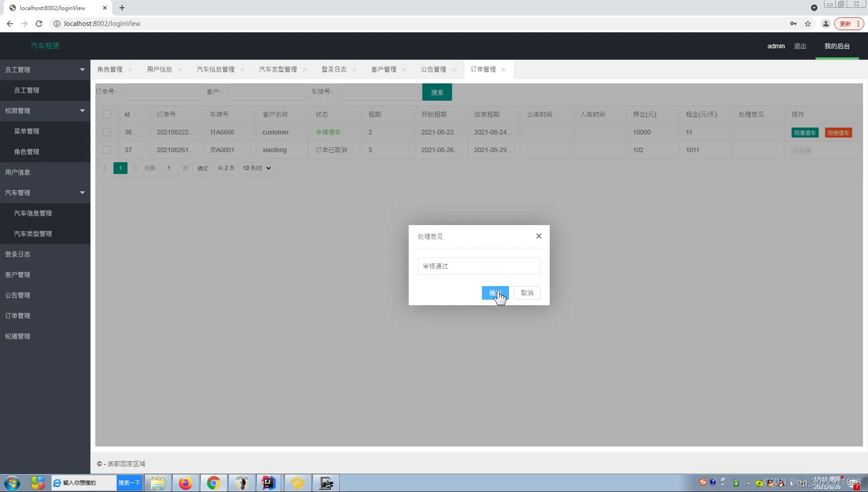Switch to the 角色管理 tab
This screenshot has height=492, width=868.
pos(110,70)
